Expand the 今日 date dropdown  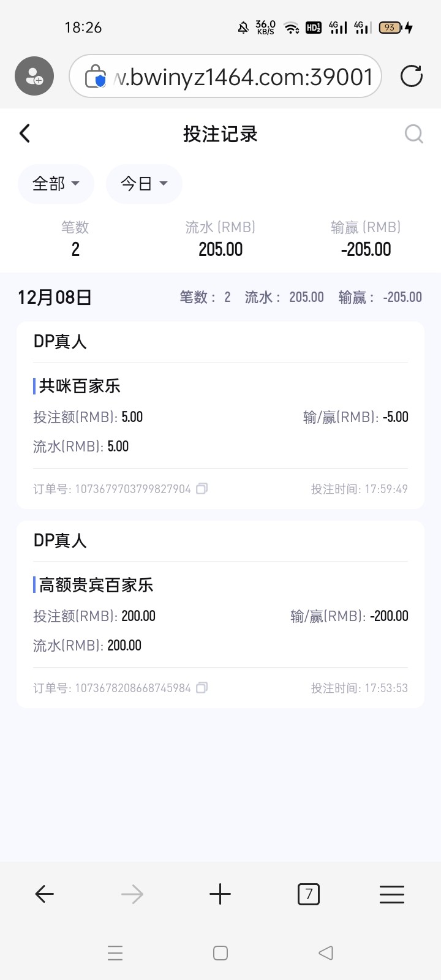coord(144,184)
